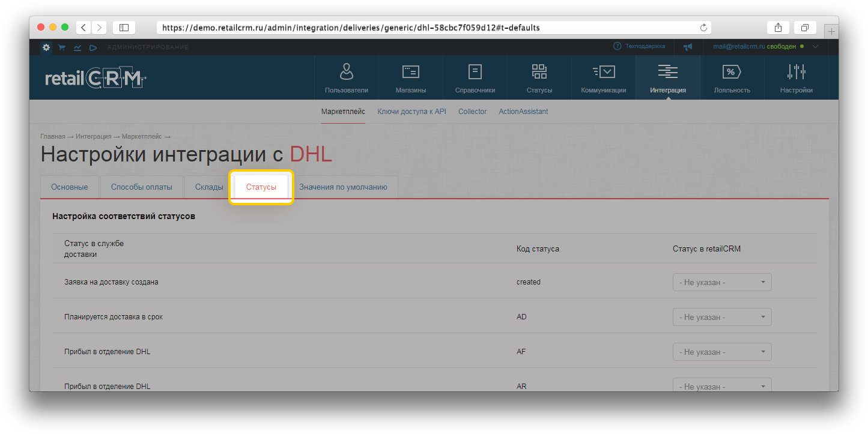The width and height of the screenshot is (868, 434).
Task: Click the URL address bar
Action: point(434,28)
